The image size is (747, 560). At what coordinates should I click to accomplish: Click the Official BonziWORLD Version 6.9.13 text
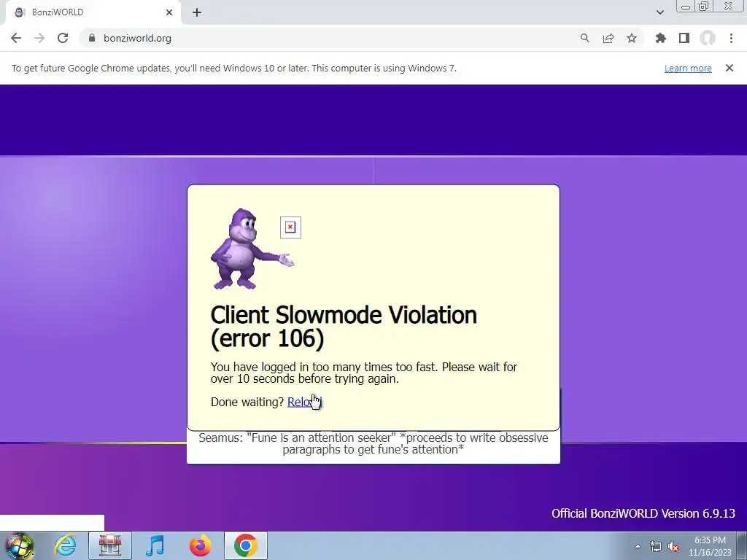coord(643,513)
